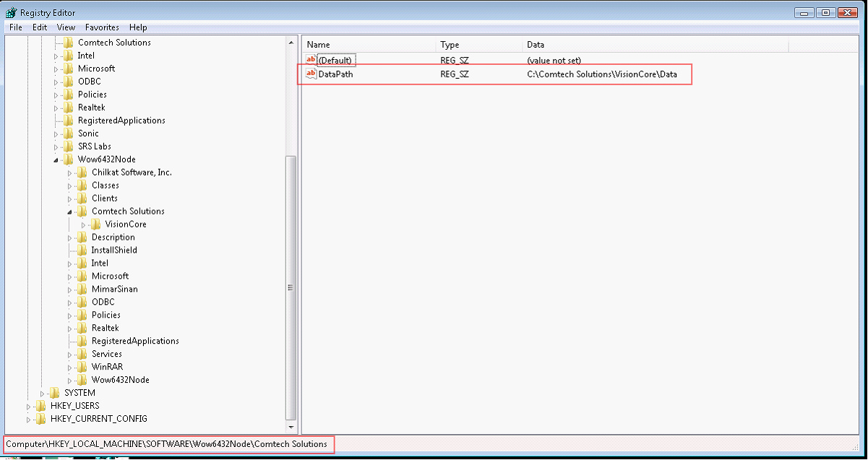
Task: Collapse the expanded Comtech Solutions key
Action: [71, 212]
